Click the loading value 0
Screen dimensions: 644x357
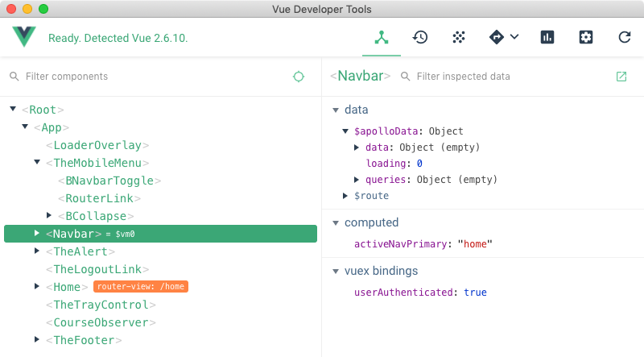(419, 164)
